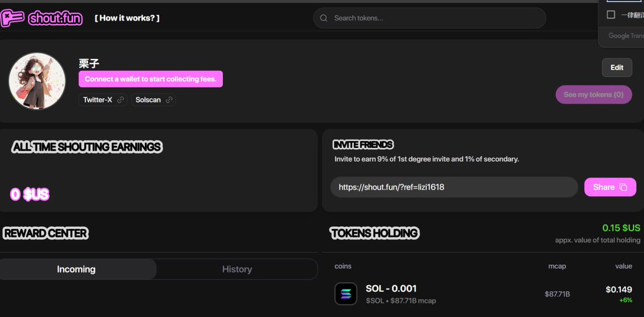Click the $0.149 value of SOL
Viewport: 644px width, 317px height.
point(619,290)
